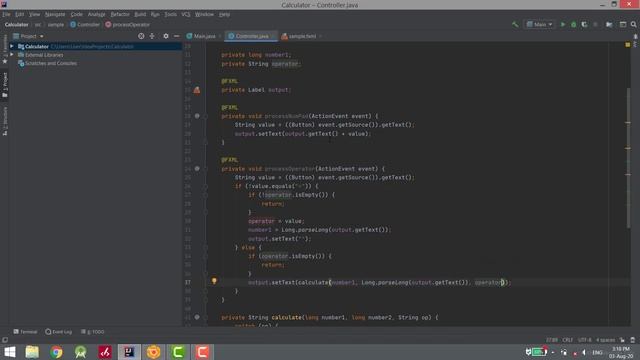Open the Main run configuration dropdown
The height and width of the screenshot is (360, 640).
pyautogui.click(x=540, y=24)
